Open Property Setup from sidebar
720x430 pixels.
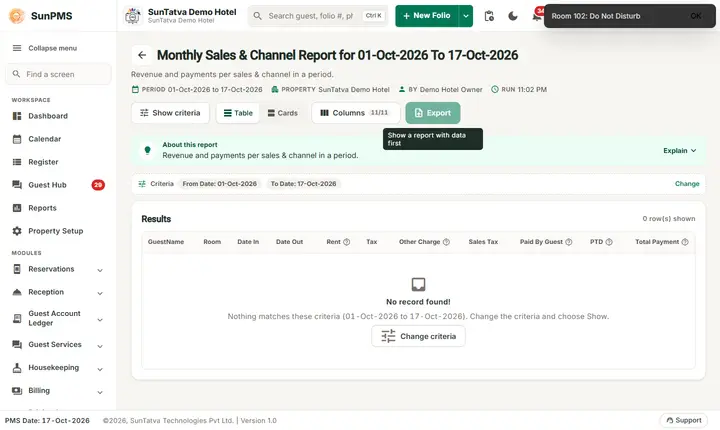pyautogui.click(x=56, y=231)
